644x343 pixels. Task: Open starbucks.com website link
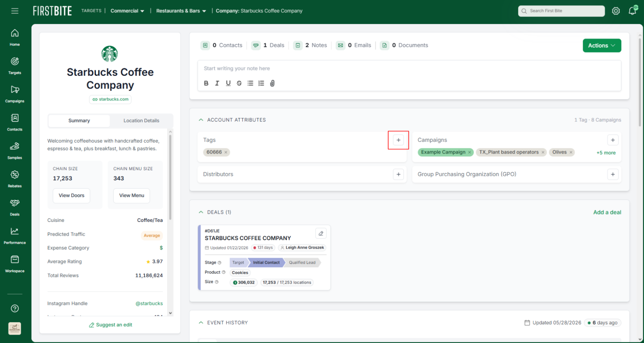click(x=110, y=99)
